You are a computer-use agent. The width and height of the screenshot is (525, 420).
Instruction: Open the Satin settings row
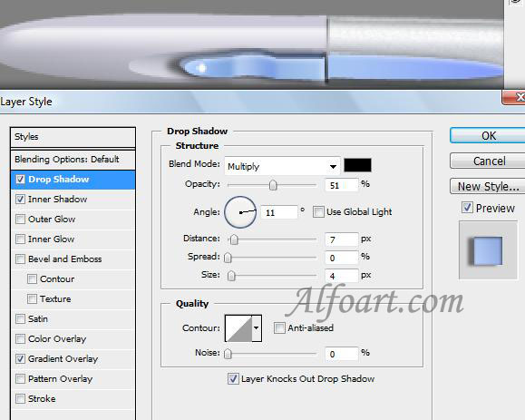coord(73,318)
